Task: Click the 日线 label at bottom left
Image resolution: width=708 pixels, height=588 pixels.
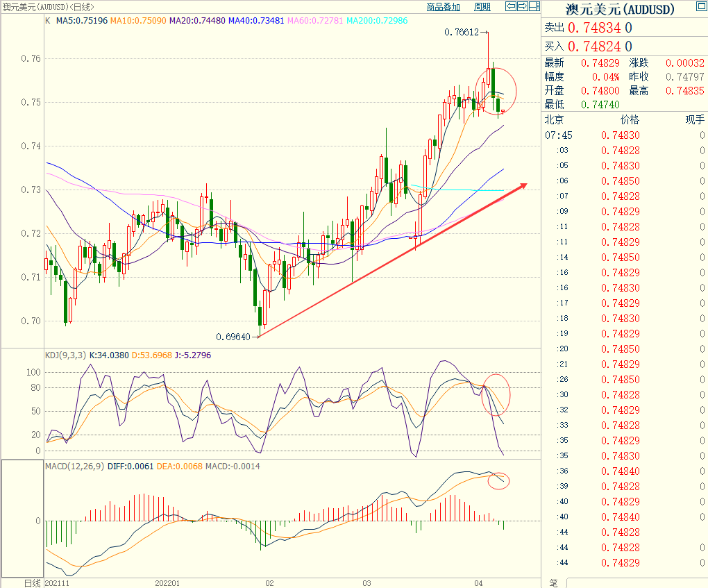Action: point(33,583)
